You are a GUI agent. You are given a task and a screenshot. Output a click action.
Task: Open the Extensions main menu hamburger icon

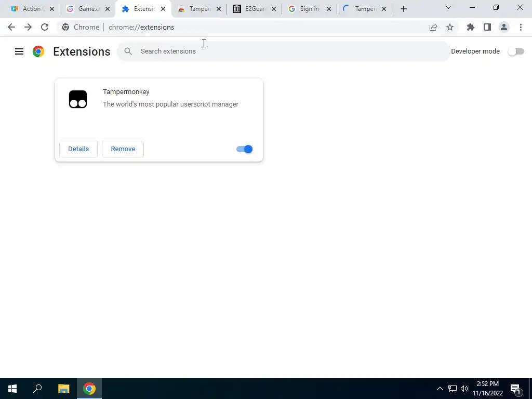pyautogui.click(x=19, y=51)
